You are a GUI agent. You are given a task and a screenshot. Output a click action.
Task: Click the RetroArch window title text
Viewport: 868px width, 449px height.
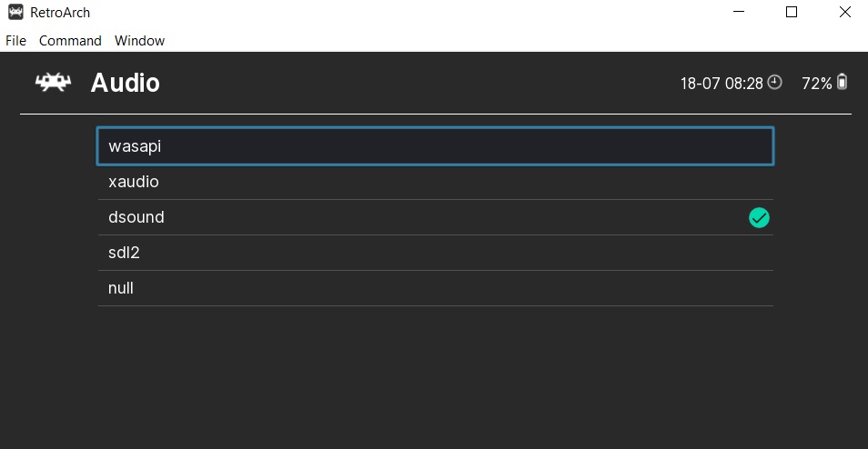click(60, 13)
